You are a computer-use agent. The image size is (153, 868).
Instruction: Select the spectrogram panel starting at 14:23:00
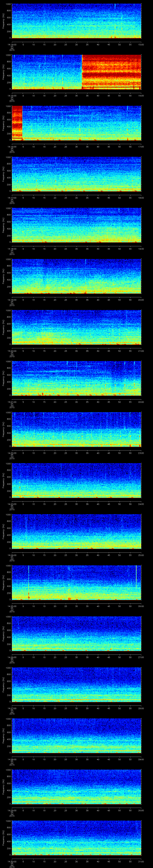[x=76, y=480]
